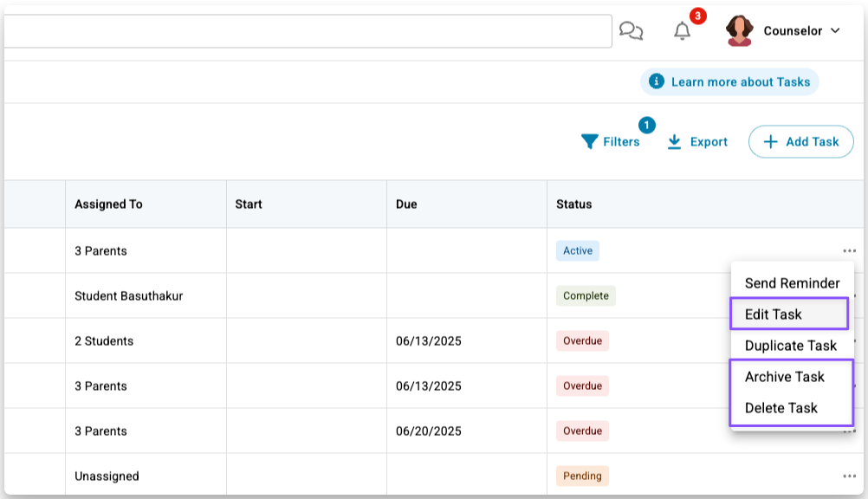Choose Archive Task from the menu
This screenshot has height=499, width=868.
coord(785,377)
